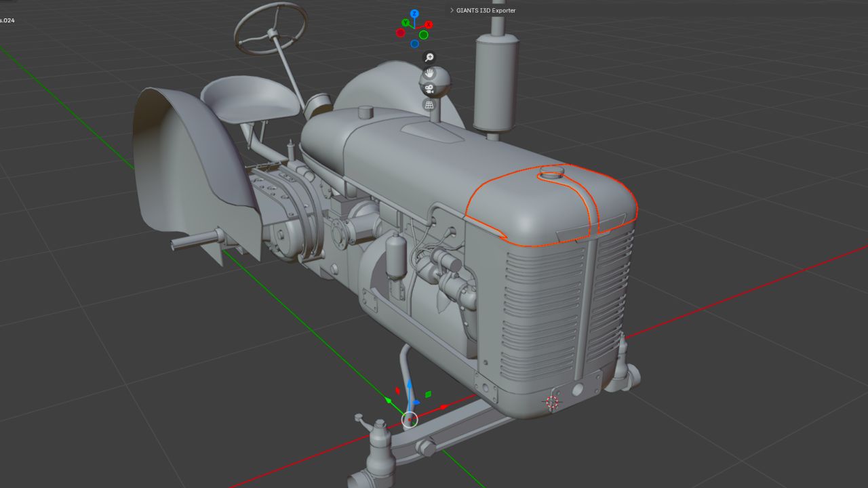Click the hand pan view icon
The width and height of the screenshot is (868, 488).
click(x=429, y=73)
